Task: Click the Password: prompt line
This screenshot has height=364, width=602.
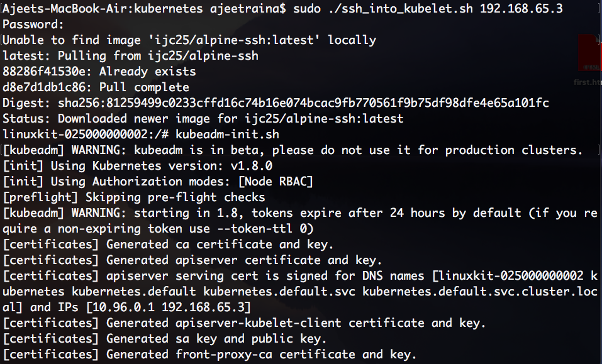Action: click(x=33, y=24)
